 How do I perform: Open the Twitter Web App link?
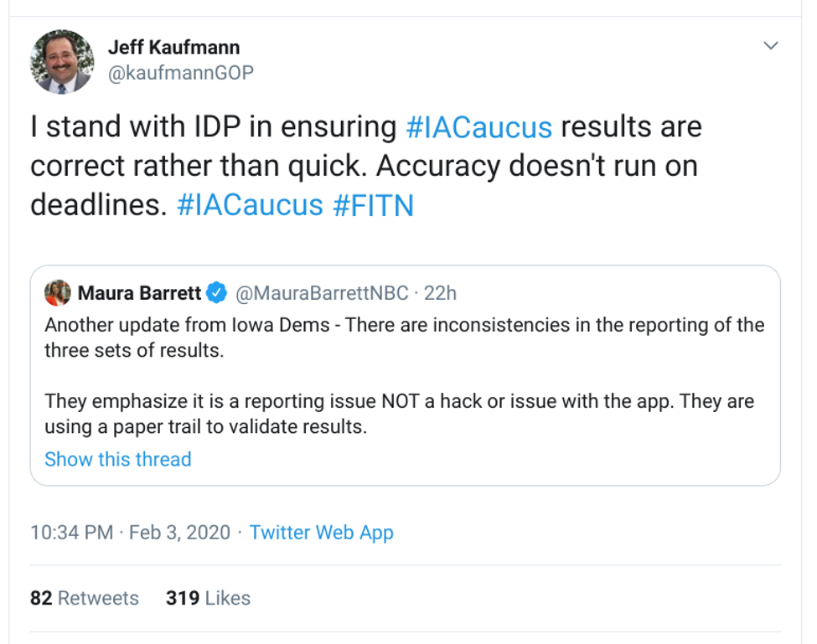[321, 533]
